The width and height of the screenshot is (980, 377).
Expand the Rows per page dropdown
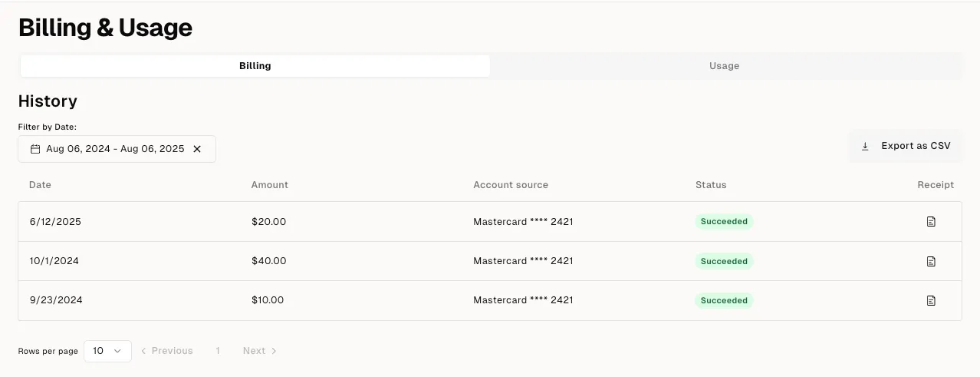[x=107, y=351]
